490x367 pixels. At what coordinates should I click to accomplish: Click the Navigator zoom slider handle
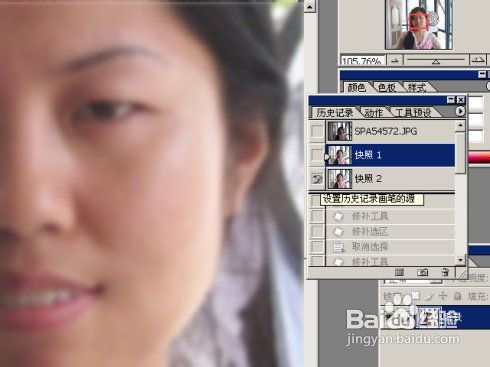tap(436, 62)
